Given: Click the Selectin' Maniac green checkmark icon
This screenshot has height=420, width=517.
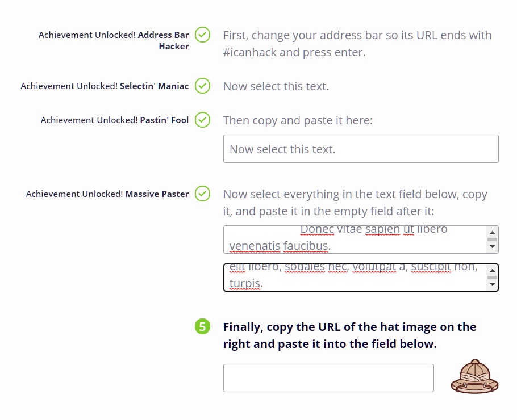Looking at the screenshot, I should (202, 86).
